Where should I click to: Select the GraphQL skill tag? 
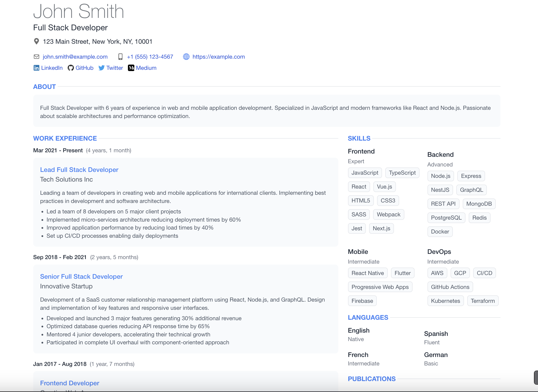(x=471, y=190)
